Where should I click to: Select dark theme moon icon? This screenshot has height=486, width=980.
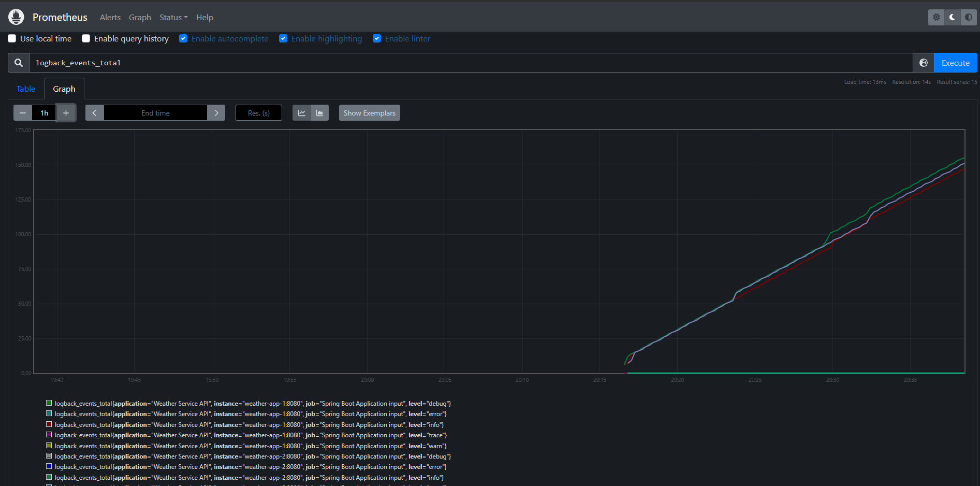(952, 17)
